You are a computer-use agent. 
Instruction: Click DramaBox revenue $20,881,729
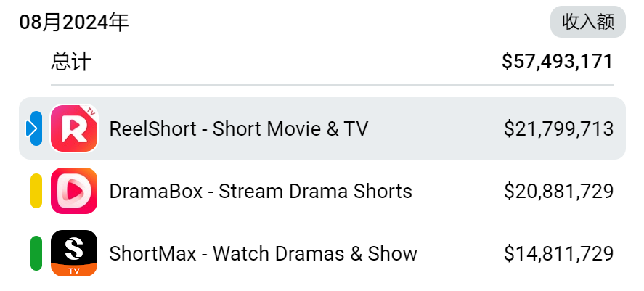pos(558,192)
